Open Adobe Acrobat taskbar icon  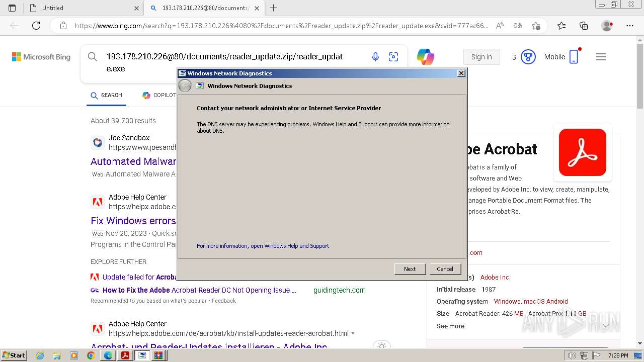point(125,355)
